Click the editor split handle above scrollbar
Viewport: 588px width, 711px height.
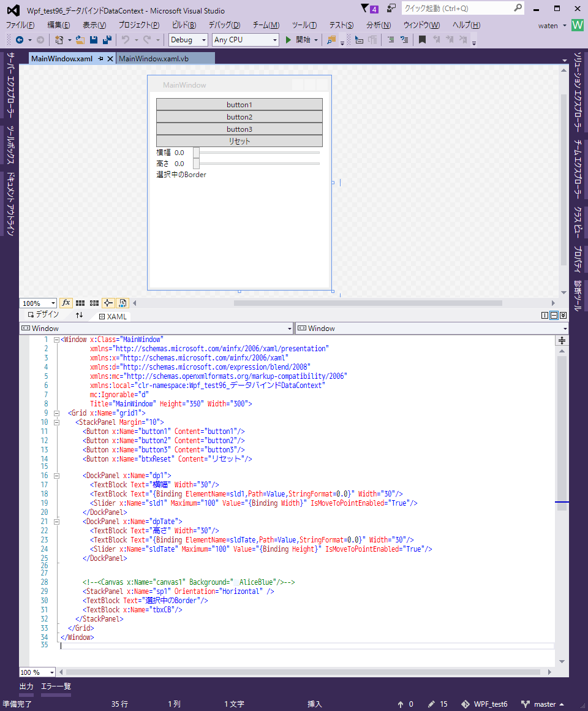tap(562, 341)
